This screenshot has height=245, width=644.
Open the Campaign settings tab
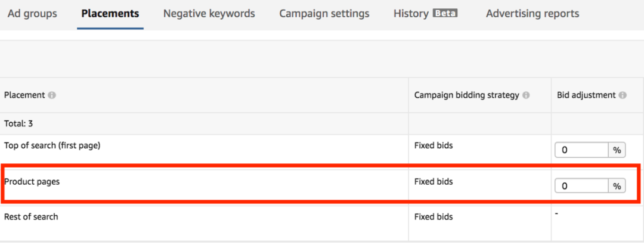coord(324,14)
